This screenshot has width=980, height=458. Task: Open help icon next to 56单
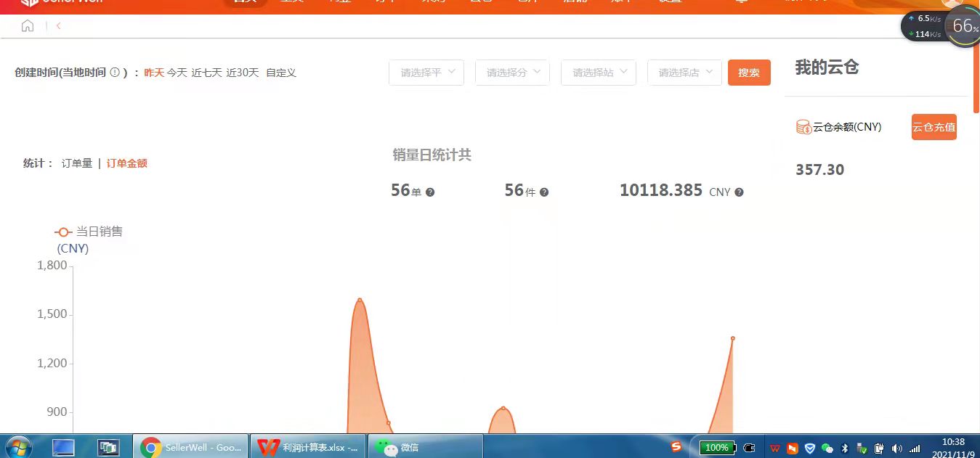430,192
